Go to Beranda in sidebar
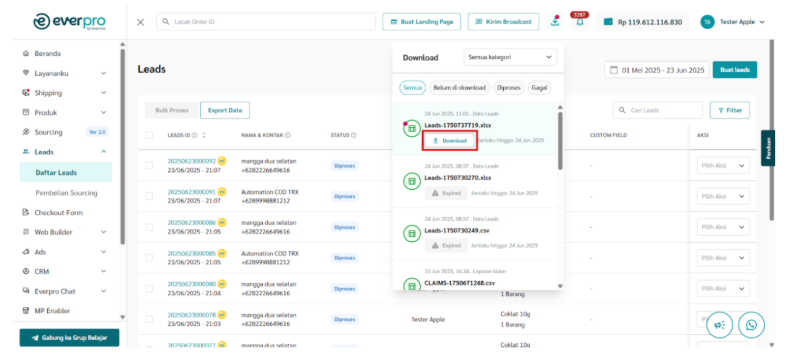Screen dimensions: 789x360 click(48, 53)
